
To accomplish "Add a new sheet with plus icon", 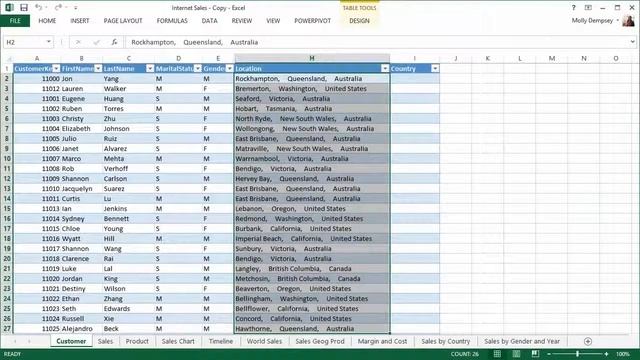I will [588, 341].
